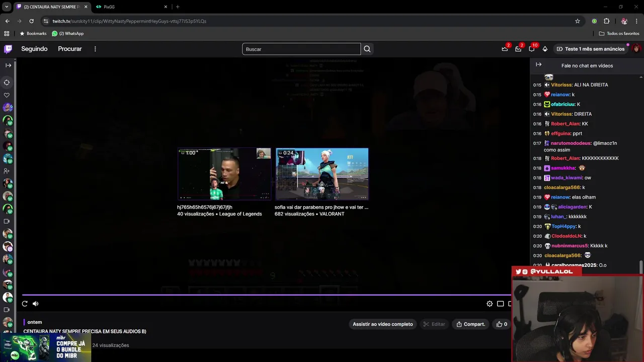This screenshot has width=644, height=362.
Task: Jump to 0:17 chat timestamp
Action: click(x=537, y=143)
